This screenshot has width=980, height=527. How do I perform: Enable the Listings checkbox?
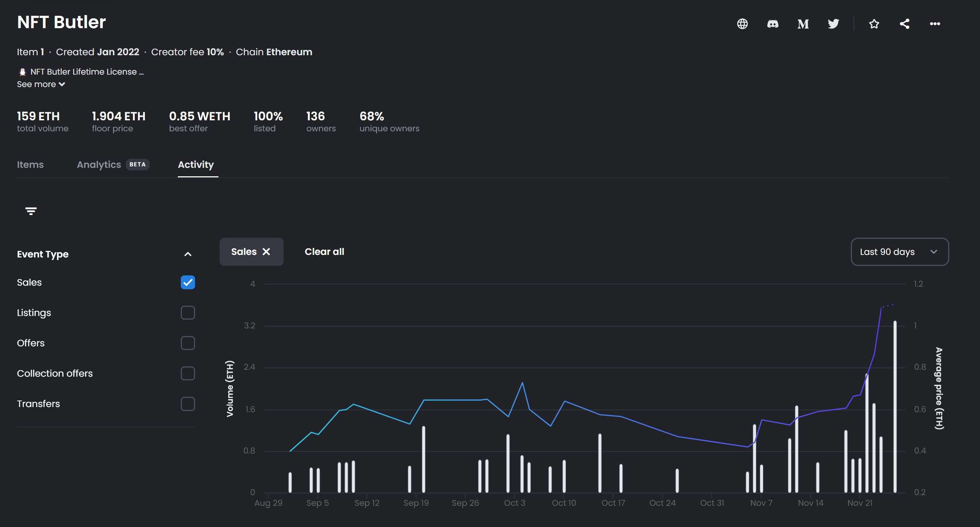(x=188, y=313)
